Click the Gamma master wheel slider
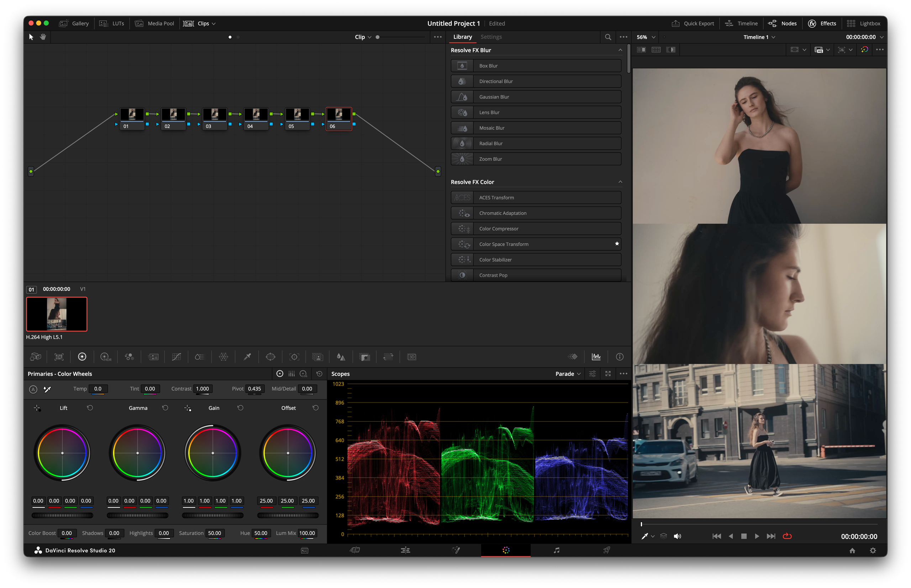Image resolution: width=911 pixels, height=588 pixels. (x=138, y=515)
